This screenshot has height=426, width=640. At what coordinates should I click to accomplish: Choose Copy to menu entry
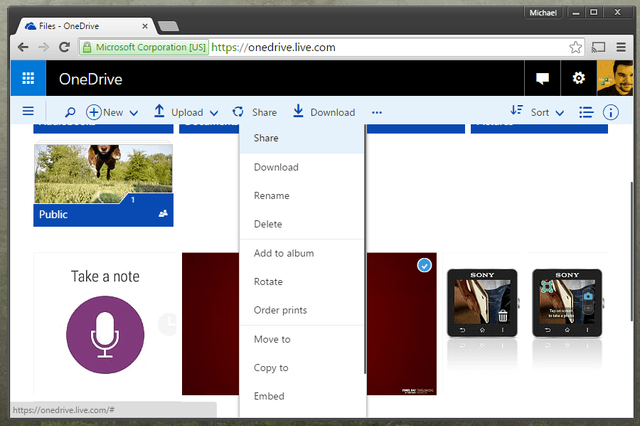[302, 368]
